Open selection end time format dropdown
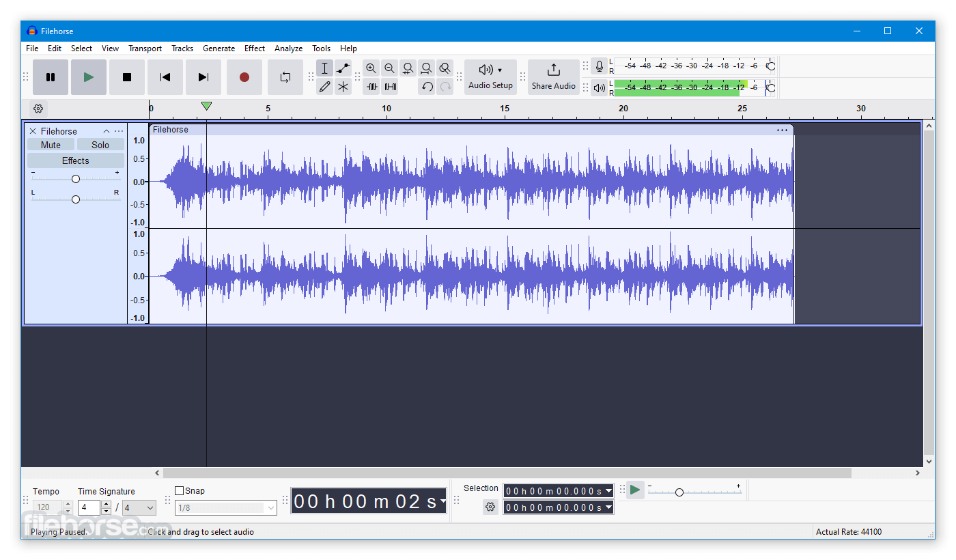The height and width of the screenshot is (560, 956). point(608,507)
